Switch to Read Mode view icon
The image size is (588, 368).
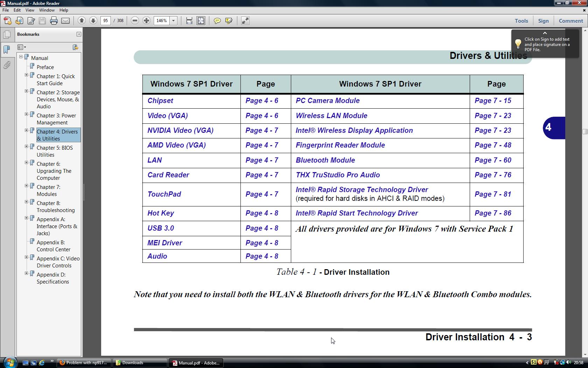coord(245,21)
